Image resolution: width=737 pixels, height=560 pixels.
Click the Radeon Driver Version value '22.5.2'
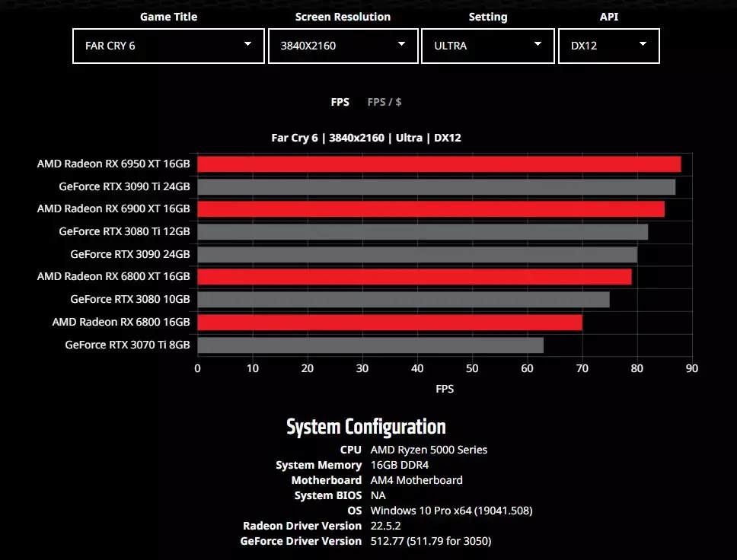(385, 526)
